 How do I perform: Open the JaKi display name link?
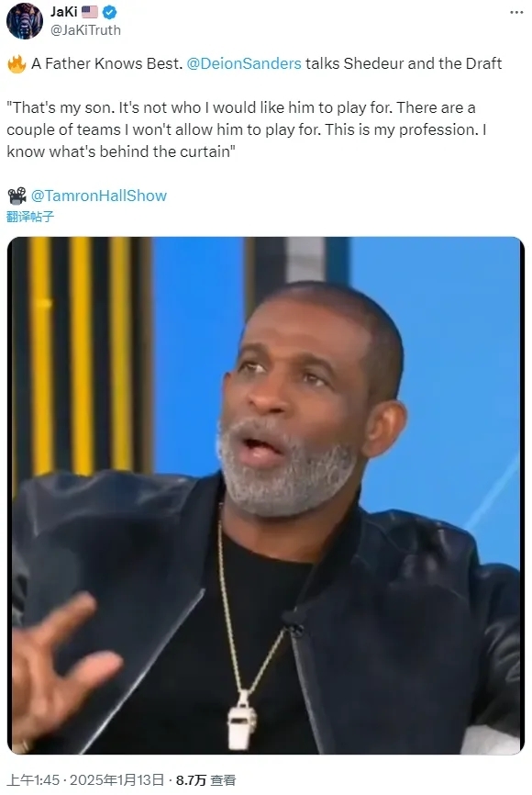63,12
